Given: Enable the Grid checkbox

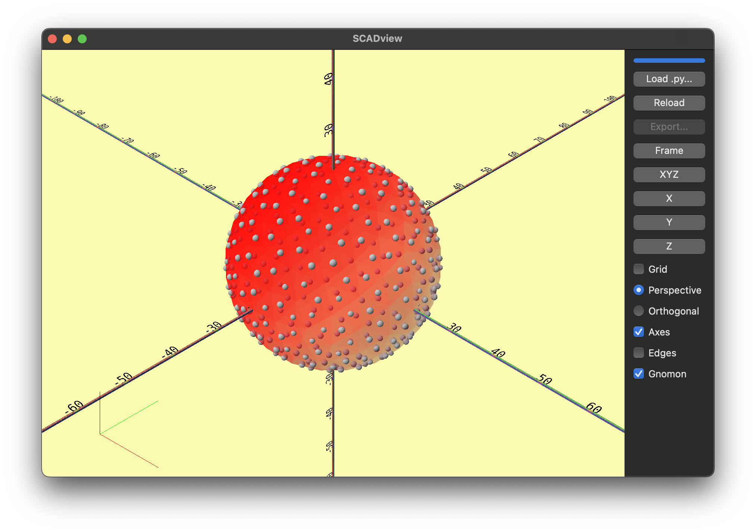Looking at the screenshot, I should tap(639, 269).
